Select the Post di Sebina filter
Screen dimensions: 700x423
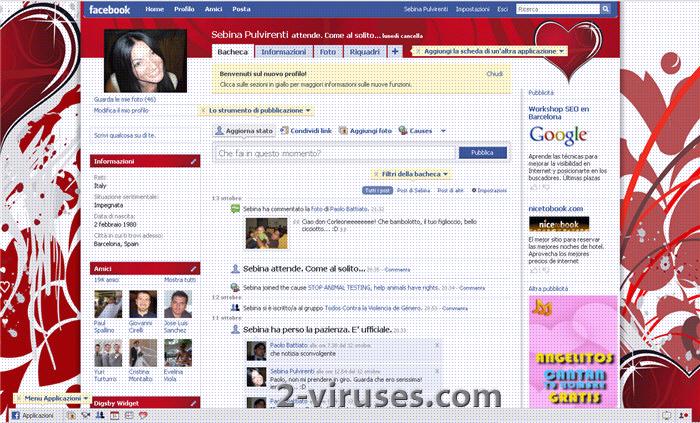pos(413,191)
